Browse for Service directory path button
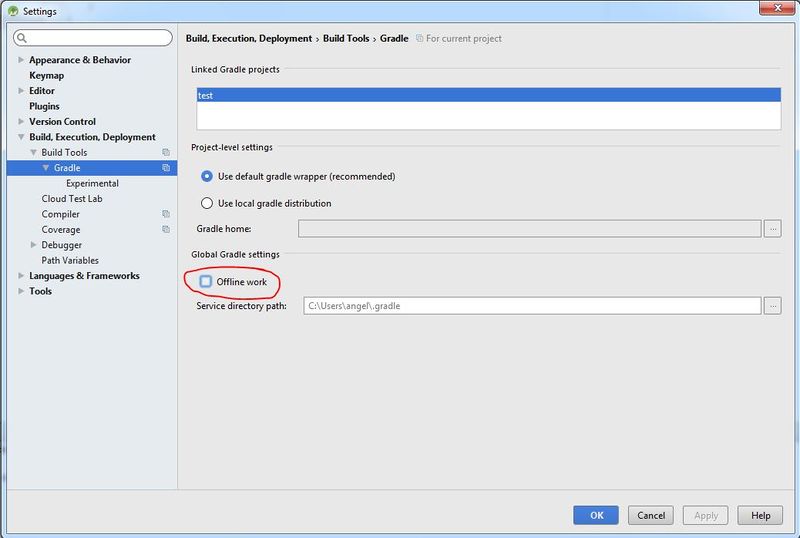The image size is (800, 538). point(773,306)
